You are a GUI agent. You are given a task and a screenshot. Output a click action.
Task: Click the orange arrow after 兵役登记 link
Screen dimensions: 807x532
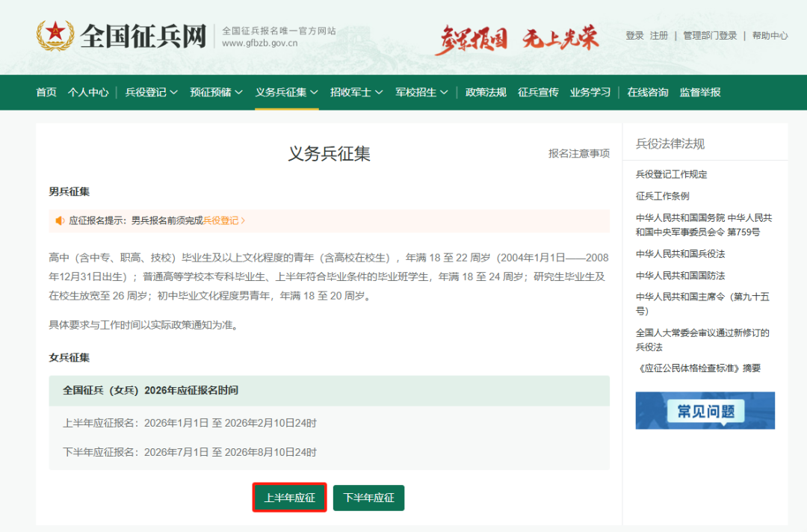tap(244, 221)
